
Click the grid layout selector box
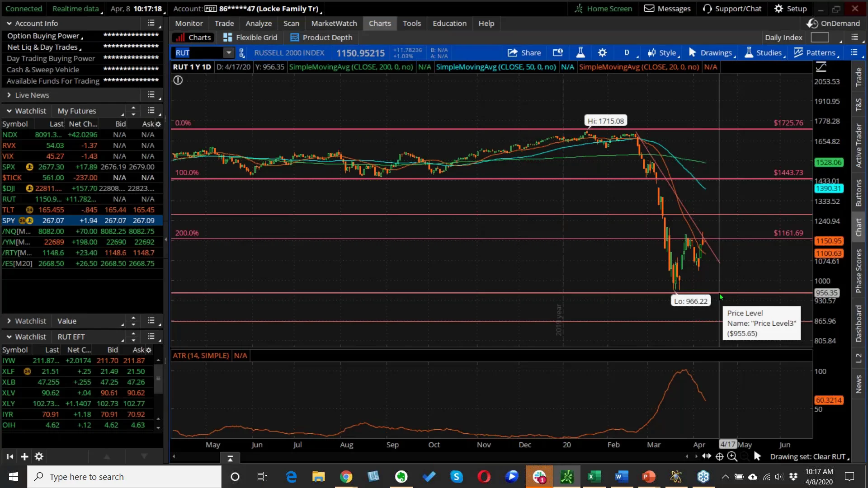[820, 38]
